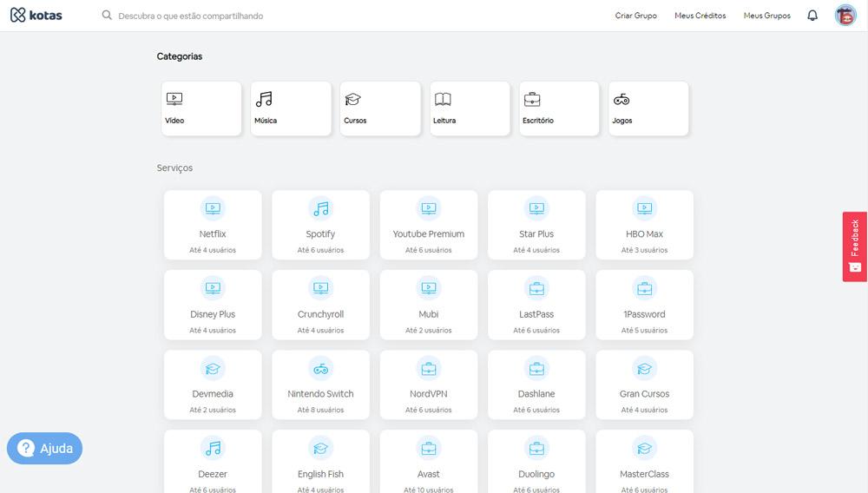Click the 'Spotify' service name
The width and height of the screenshot is (868, 493).
(x=320, y=234)
